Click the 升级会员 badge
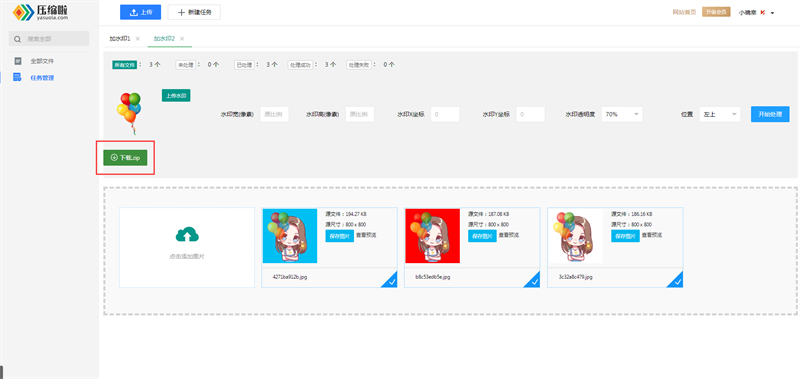800x379 pixels. 716,12
